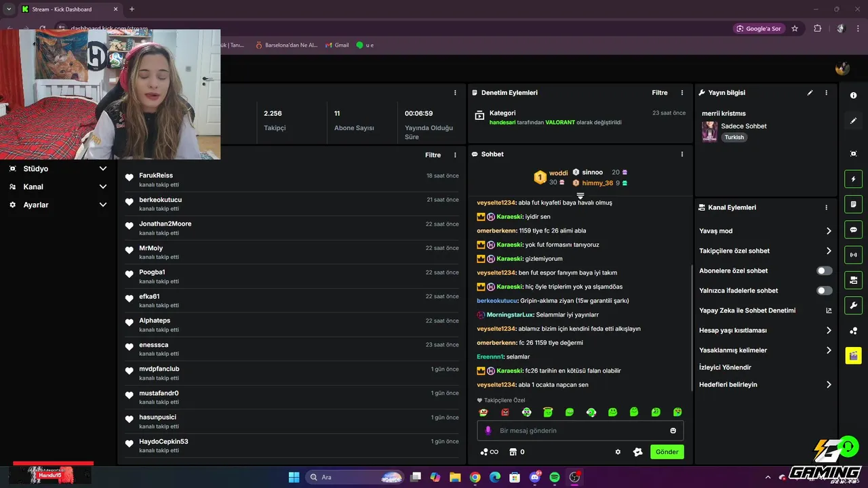Toggle the chat bubble widget in right rail
Image resolution: width=868 pixels, height=488 pixels.
(x=853, y=230)
